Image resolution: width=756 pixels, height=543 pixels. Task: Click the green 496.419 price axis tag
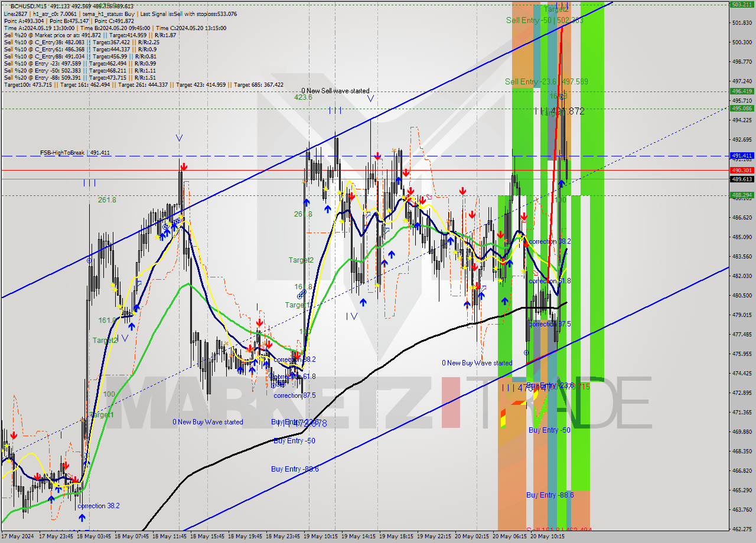(x=742, y=91)
